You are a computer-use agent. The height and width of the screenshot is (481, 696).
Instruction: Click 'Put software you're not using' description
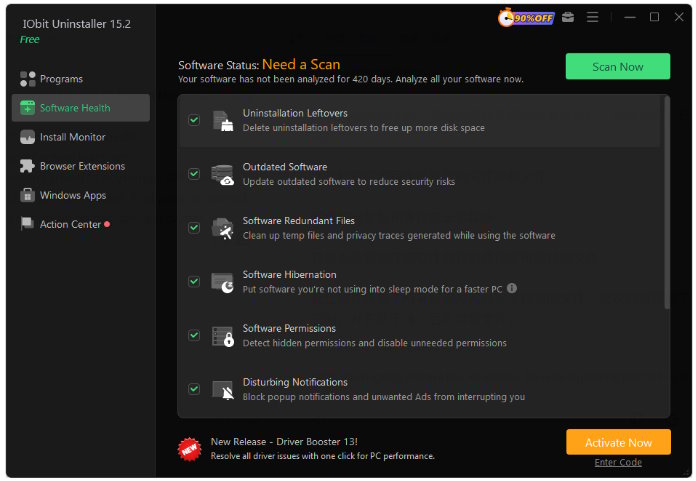(x=372, y=289)
